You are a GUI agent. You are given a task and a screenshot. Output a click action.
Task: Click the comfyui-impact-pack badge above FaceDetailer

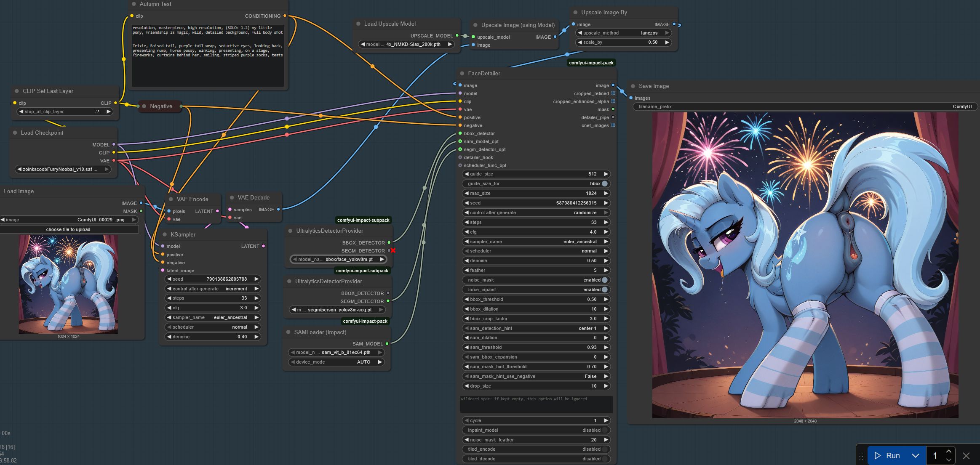(591, 63)
